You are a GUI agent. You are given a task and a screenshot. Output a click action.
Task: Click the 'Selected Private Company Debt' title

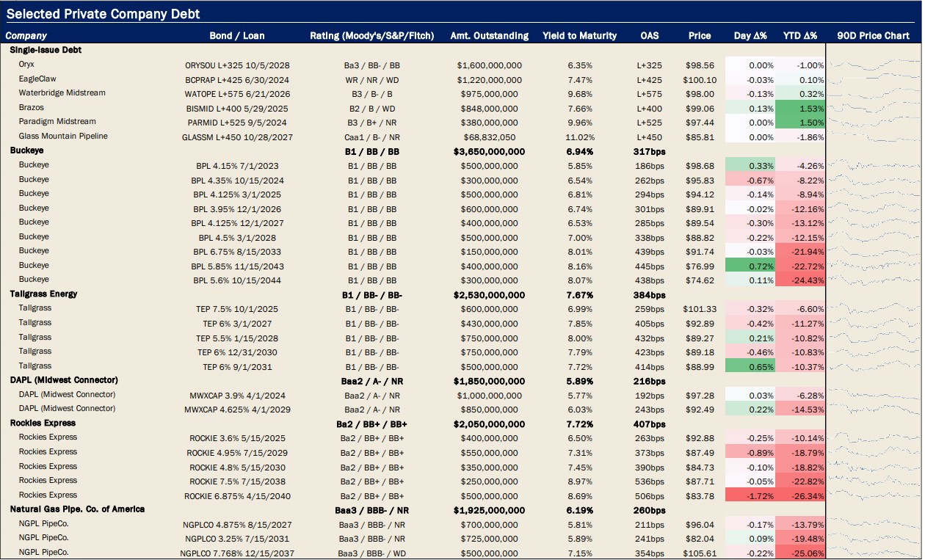click(103, 14)
